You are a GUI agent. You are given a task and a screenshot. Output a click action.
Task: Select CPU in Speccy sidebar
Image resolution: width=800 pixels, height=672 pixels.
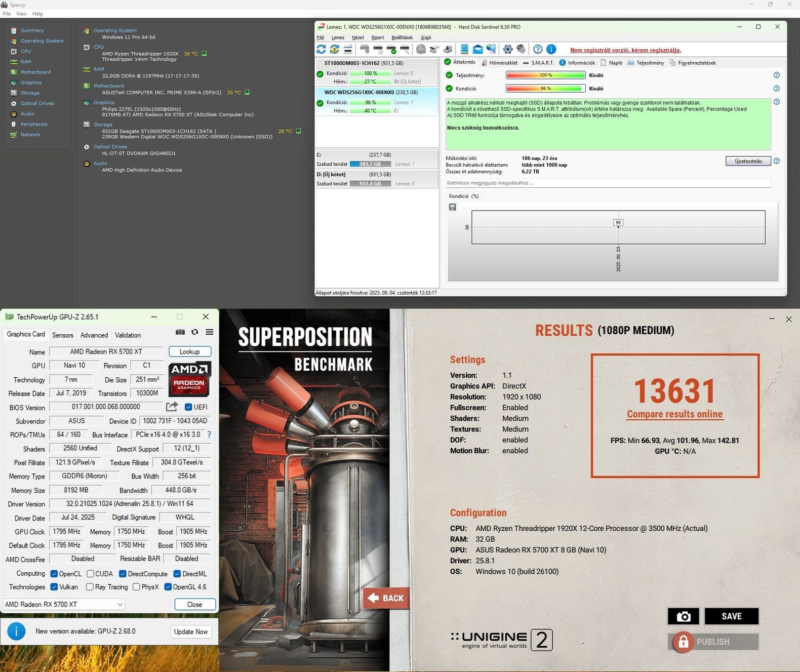[26, 51]
